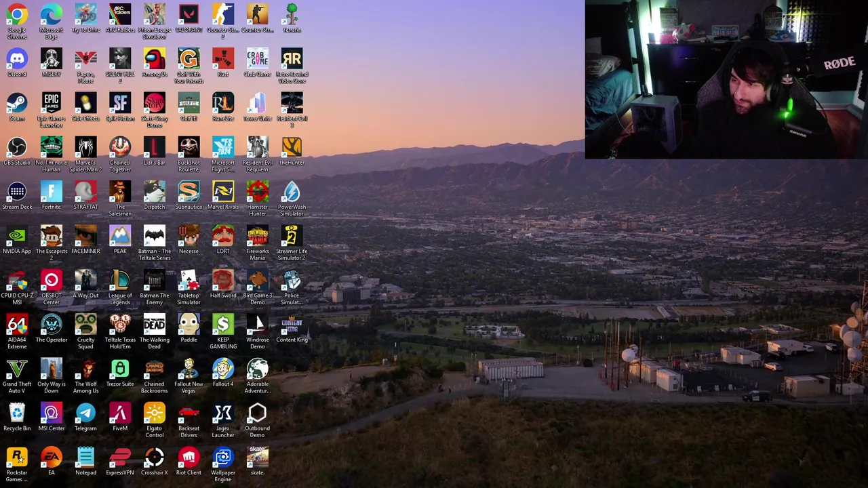Select the MSI Center icon
This screenshot has height=488, width=868.
pos(52,413)
